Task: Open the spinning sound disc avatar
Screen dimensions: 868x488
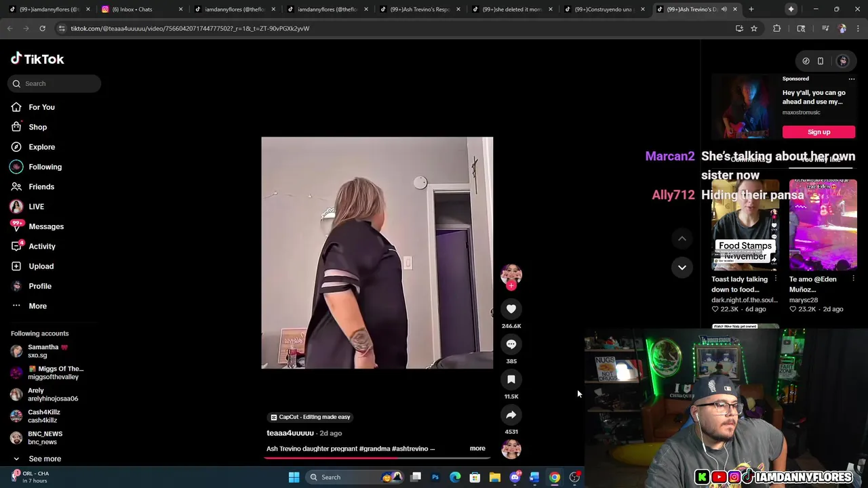Action: click(511, 449)
